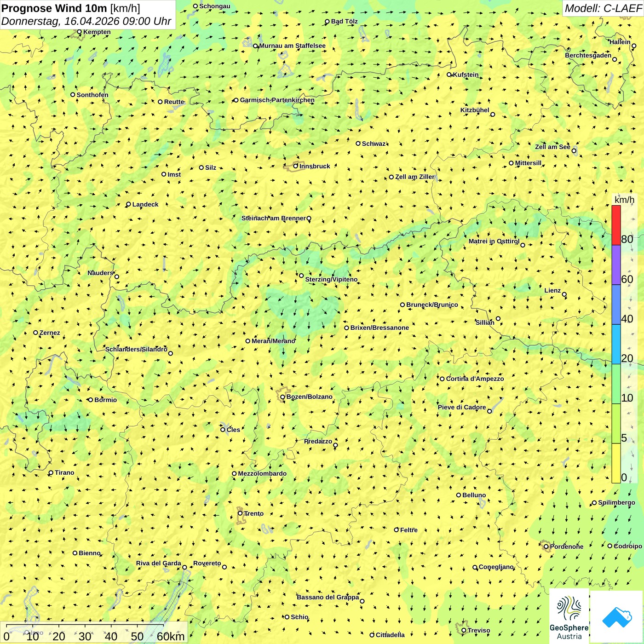Click the Riva del Garda marker

(x=185, y=567)
